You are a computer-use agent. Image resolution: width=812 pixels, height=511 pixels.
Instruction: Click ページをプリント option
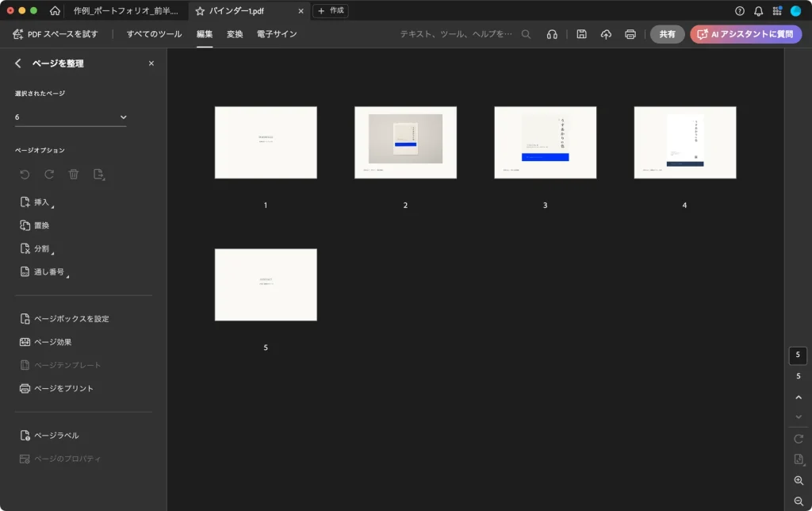[x=56, y=389]
